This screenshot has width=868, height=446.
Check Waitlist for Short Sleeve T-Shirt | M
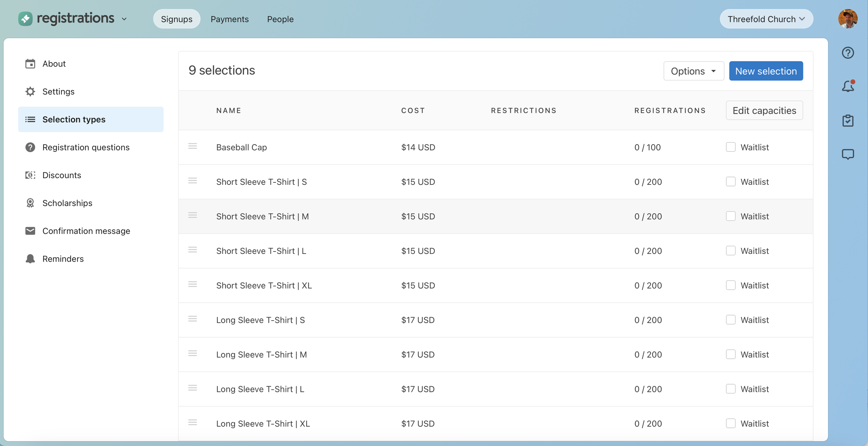point(731,216)
